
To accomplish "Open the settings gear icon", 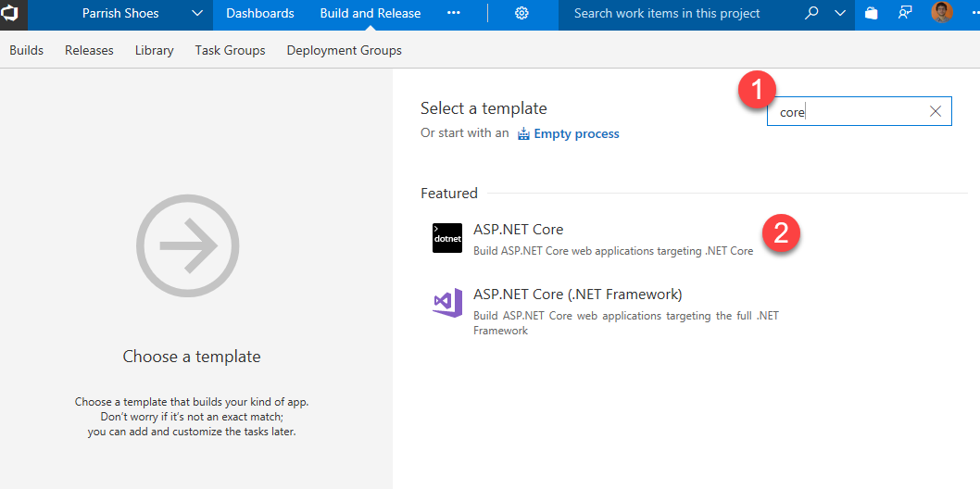I will pyautogui.click(x=521, y=14).
